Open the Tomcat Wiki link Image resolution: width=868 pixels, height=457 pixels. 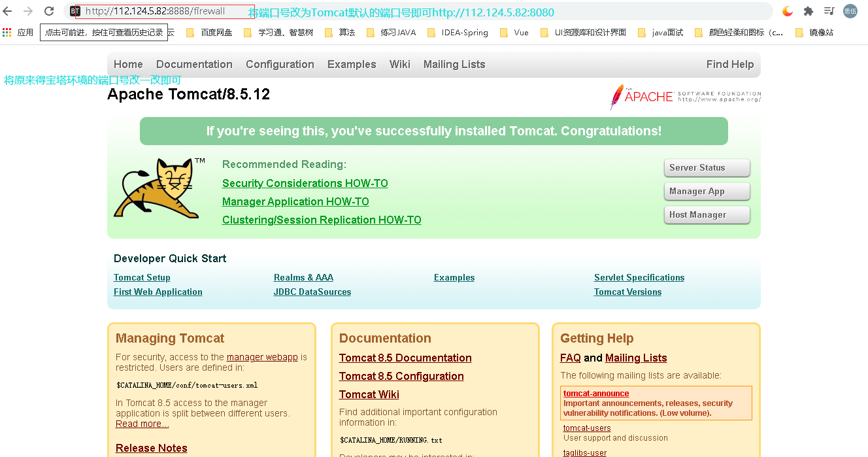click(x=369, y=394)
